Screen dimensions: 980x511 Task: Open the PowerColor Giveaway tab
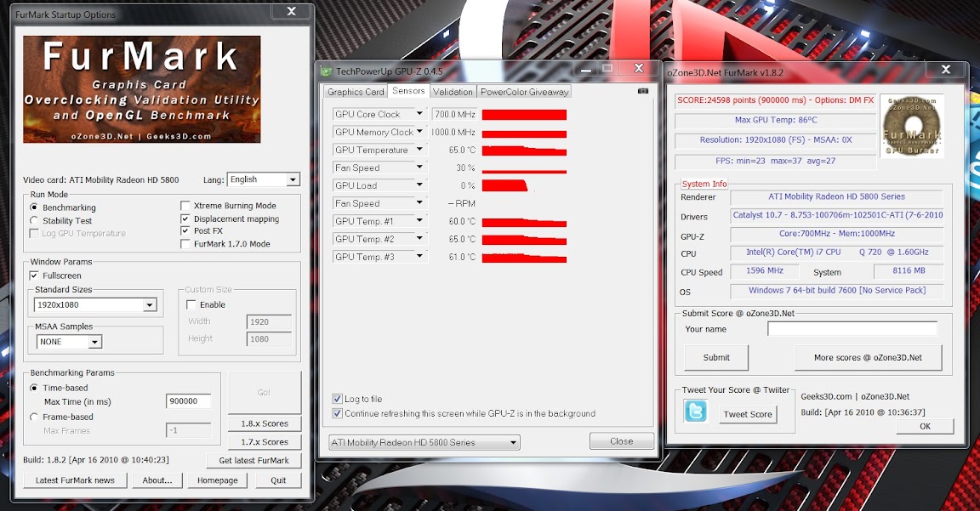(x=524, y=92)
